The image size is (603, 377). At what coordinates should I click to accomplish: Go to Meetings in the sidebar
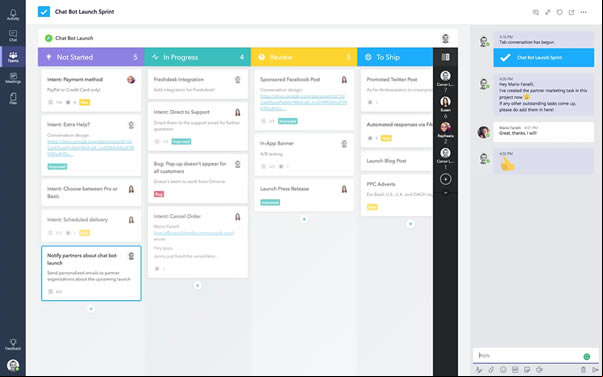pos(13,78)
